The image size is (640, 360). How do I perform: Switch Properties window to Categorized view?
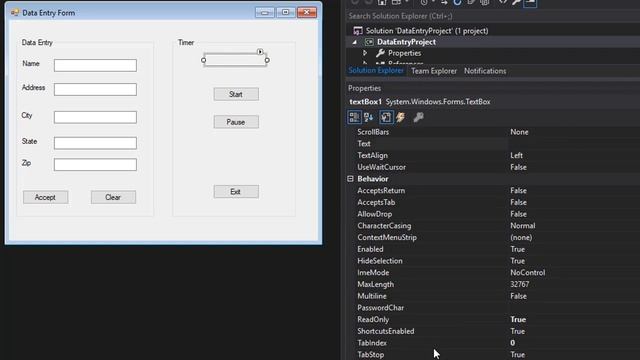click(354, 118)
